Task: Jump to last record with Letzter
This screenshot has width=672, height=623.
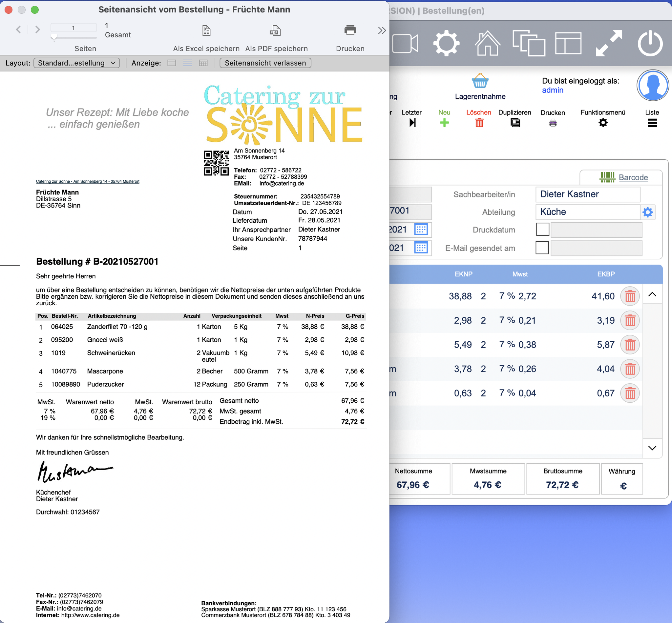Action: pos(412,123)
